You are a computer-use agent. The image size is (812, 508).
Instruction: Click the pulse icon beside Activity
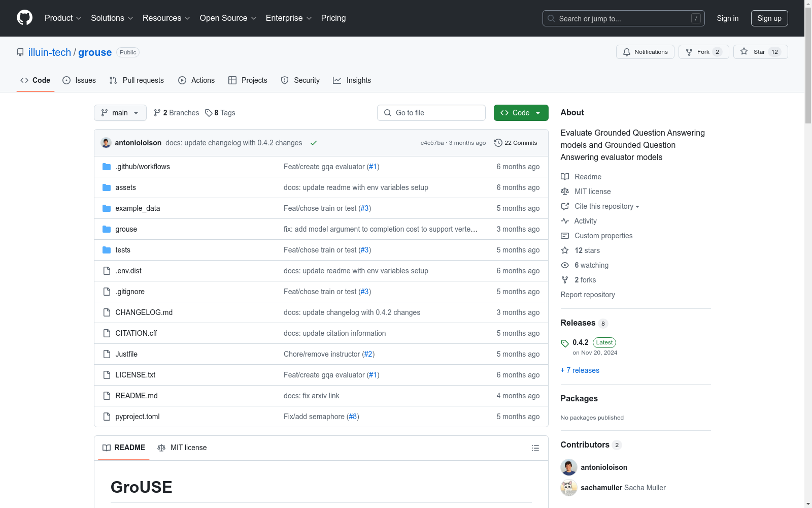[x=565, y=221]
